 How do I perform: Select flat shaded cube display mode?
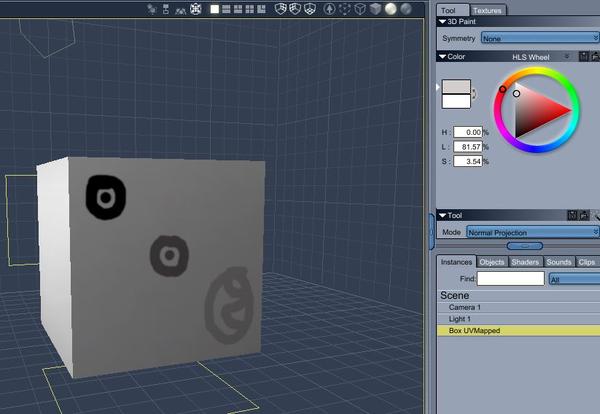pos(375,9)
